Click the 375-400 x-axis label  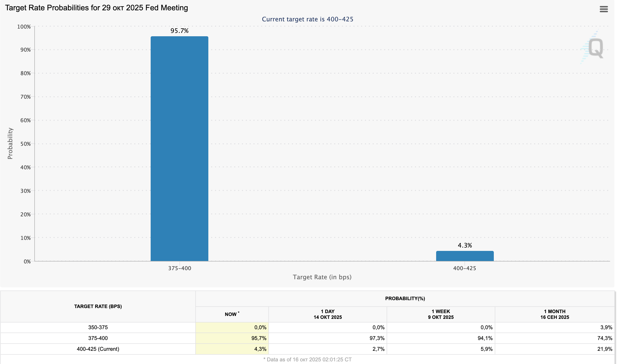(179, 268)
